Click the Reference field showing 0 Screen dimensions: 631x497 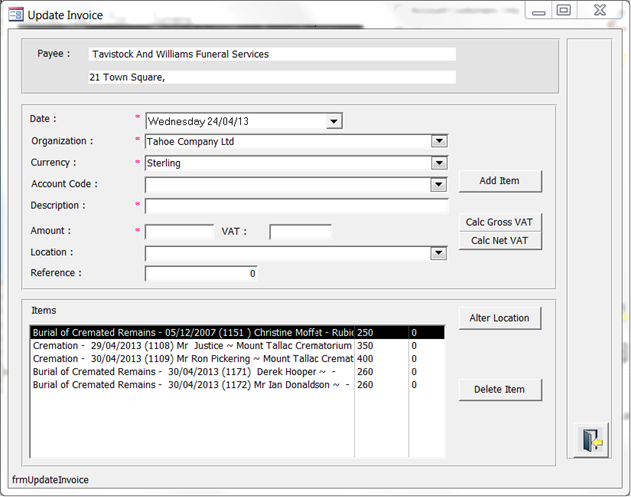(x=201, y=273)
